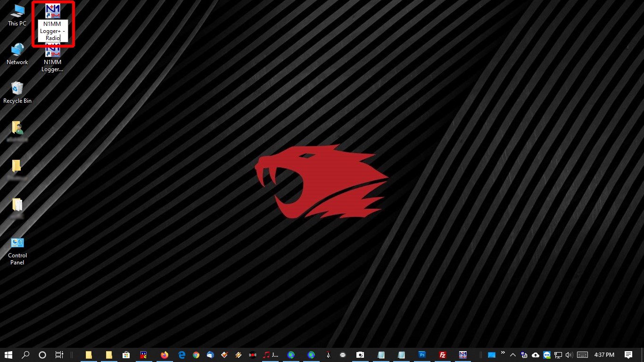Open the network status tray icon
This screenshot has height=362, width=644.
click(x=558, y=355)
